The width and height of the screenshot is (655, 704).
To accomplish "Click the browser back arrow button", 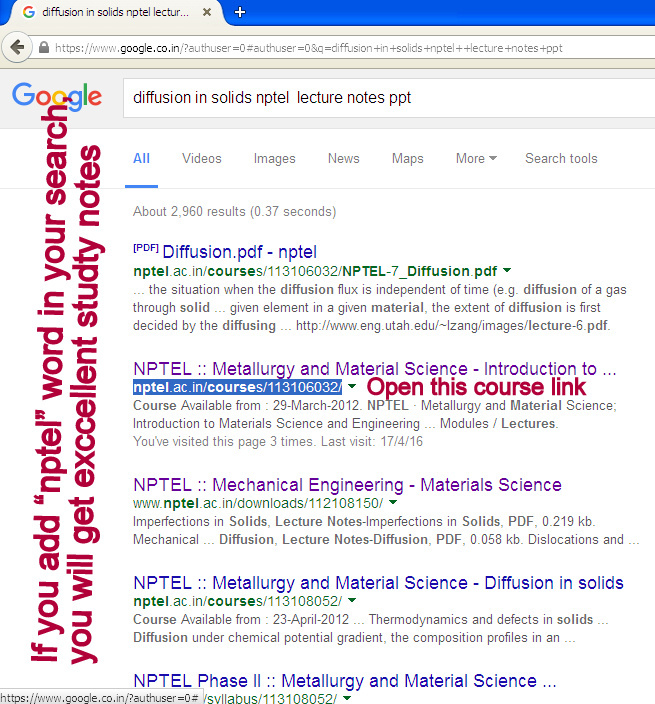I will [17, 47].
